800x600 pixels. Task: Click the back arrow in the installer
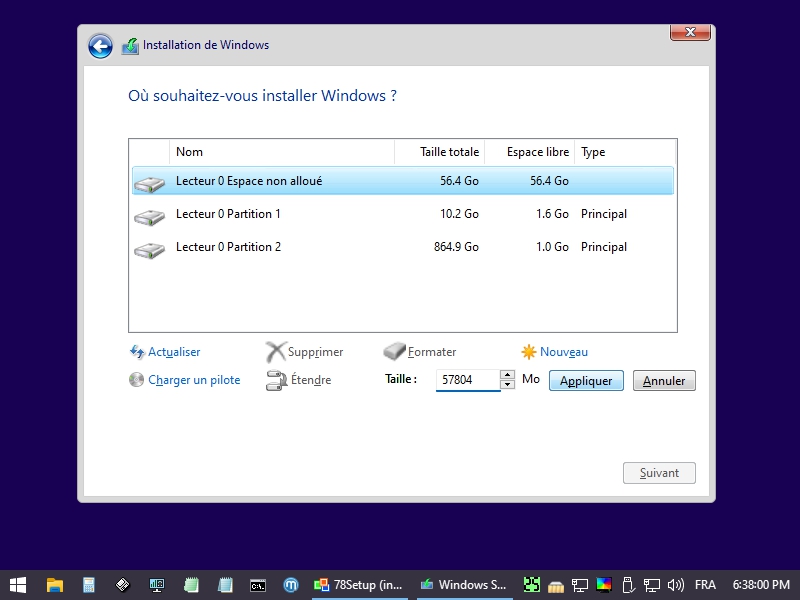point(100,46)
